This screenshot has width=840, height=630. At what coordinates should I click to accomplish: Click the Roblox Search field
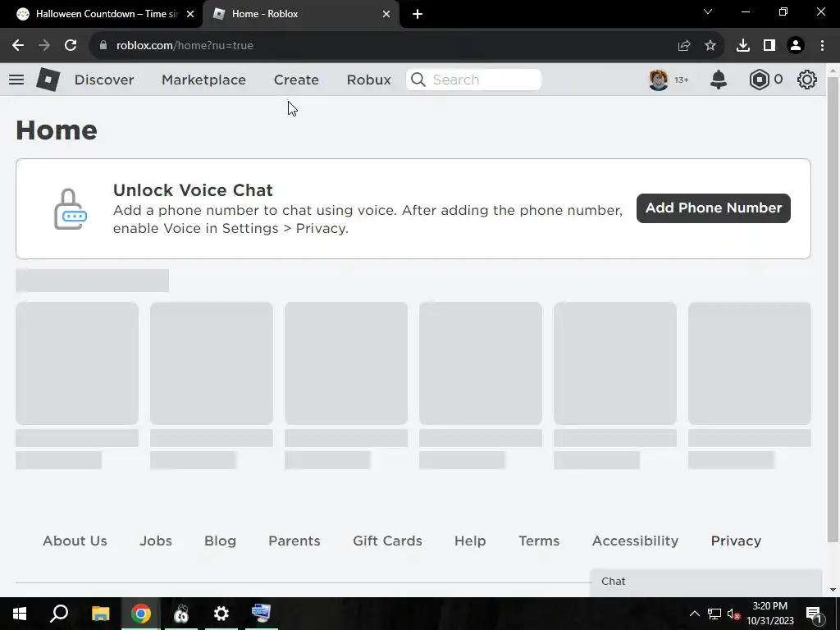point(473,80)
